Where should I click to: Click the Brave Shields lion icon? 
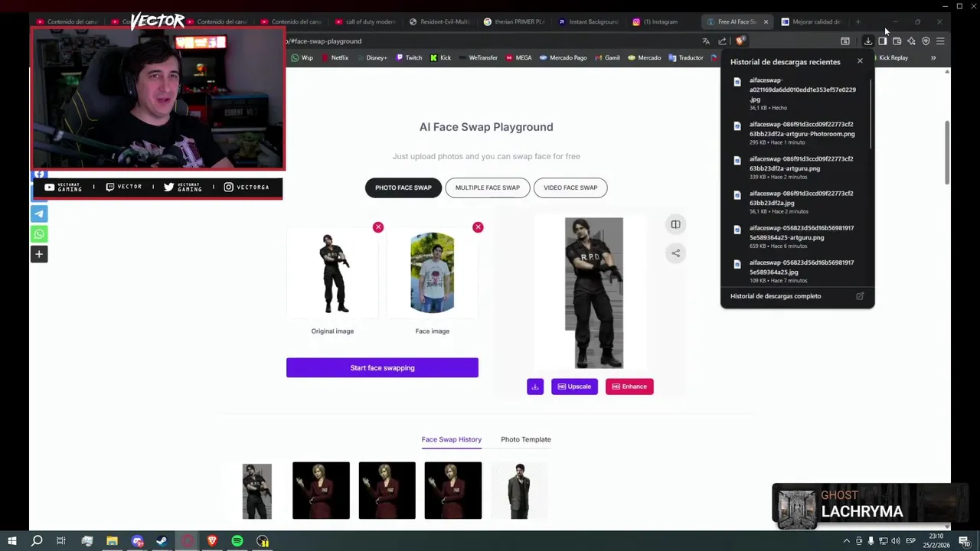point(740,41)
